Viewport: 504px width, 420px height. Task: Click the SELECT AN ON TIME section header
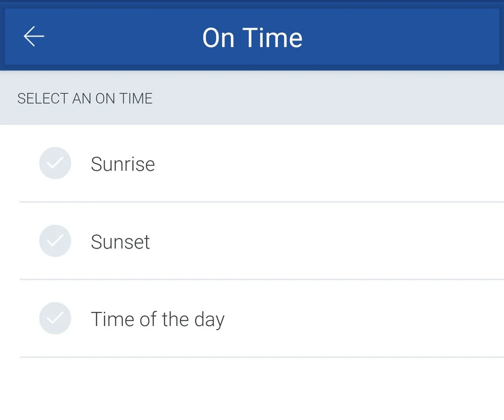pyautogui.click(x=85, y=98)
